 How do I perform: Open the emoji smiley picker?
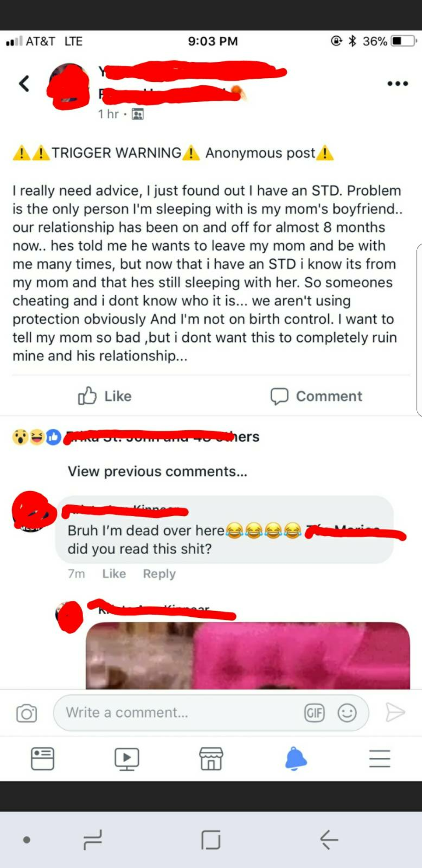click(x=347, y=713)
